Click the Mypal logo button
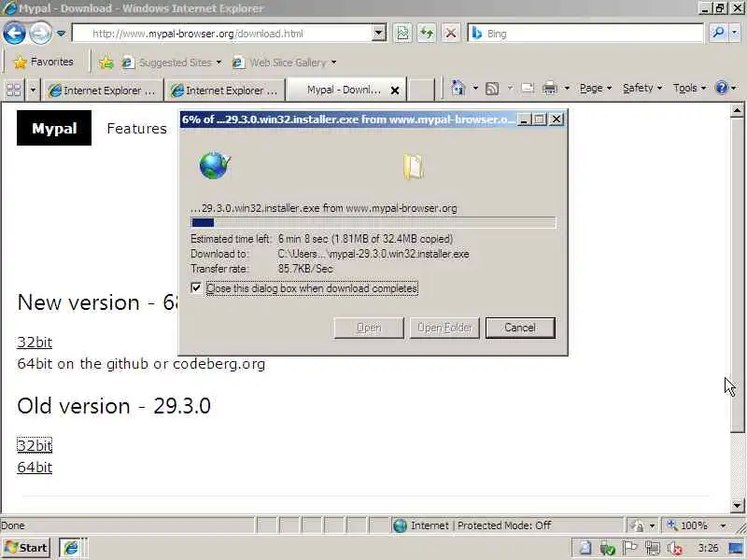This screenshot has width=747, height=560. (54, 128)
